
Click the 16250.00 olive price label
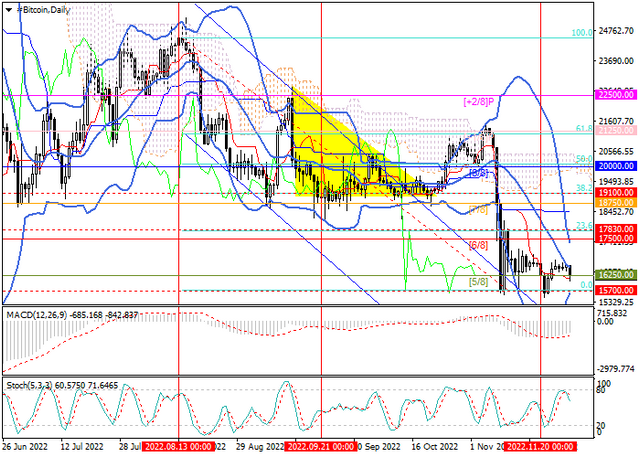point(616,275)
